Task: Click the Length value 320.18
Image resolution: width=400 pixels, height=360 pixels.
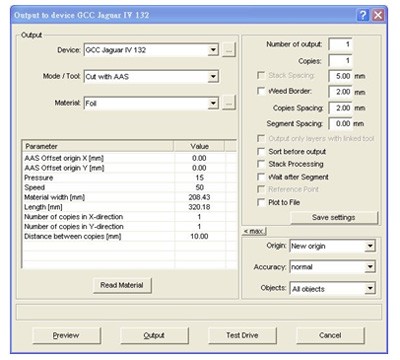Action: (x=199, y=207)
